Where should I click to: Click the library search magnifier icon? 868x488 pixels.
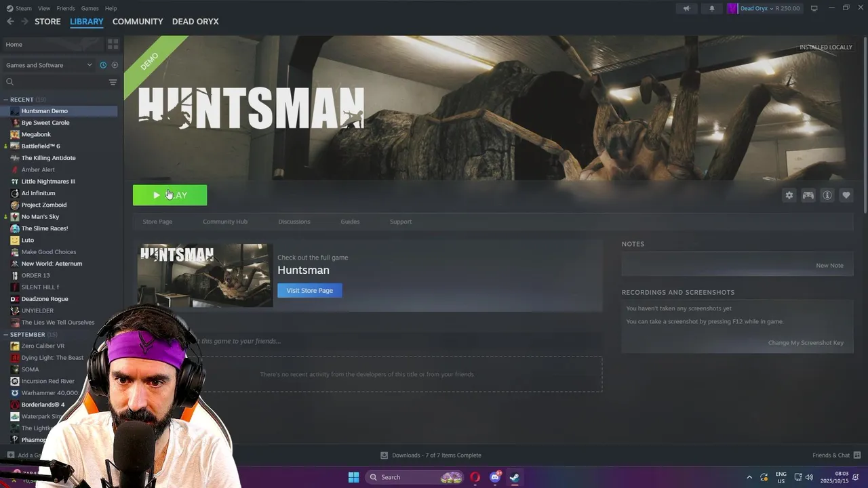pos(10,82)
